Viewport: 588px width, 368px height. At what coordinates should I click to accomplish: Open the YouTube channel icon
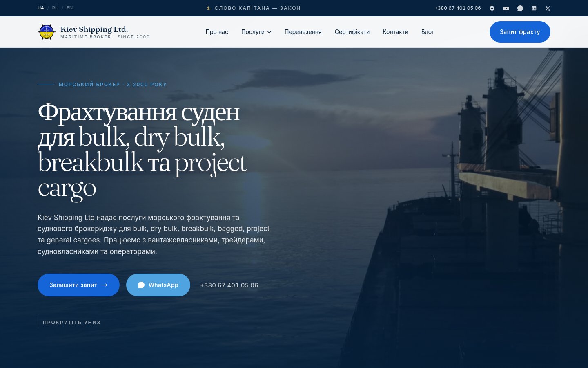[506, 8]
